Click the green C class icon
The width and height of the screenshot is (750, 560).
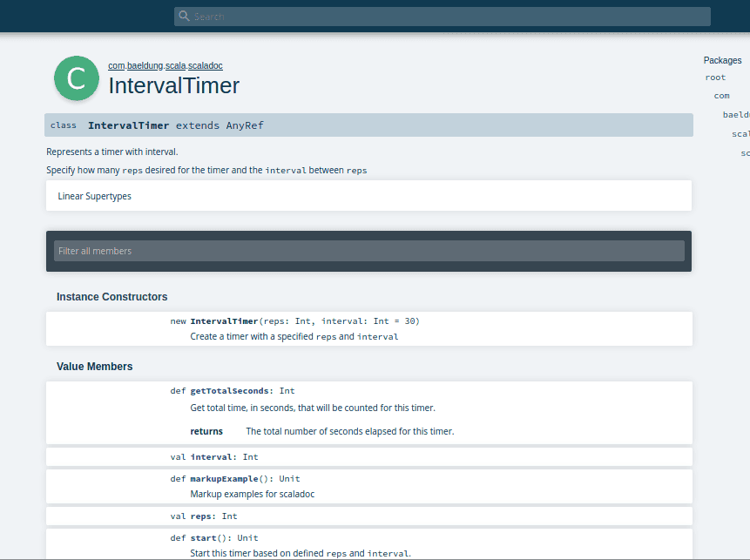77,78
